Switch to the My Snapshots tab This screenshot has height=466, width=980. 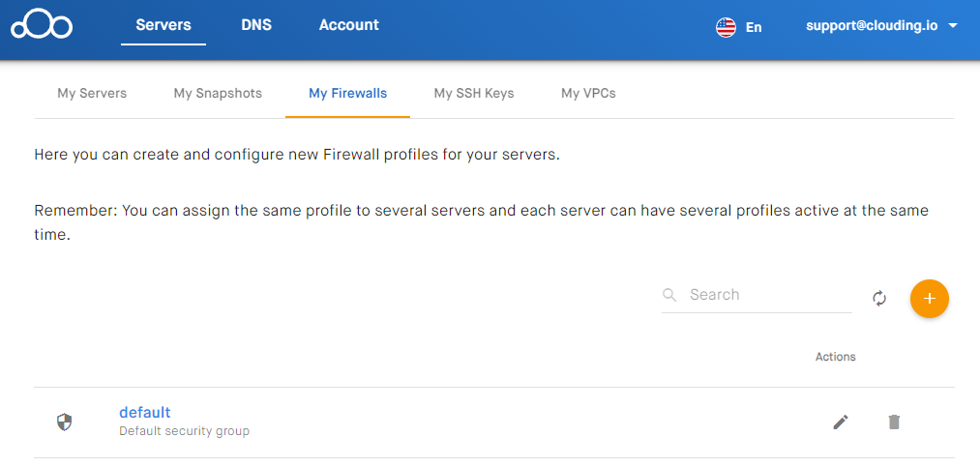click(218, 94)
